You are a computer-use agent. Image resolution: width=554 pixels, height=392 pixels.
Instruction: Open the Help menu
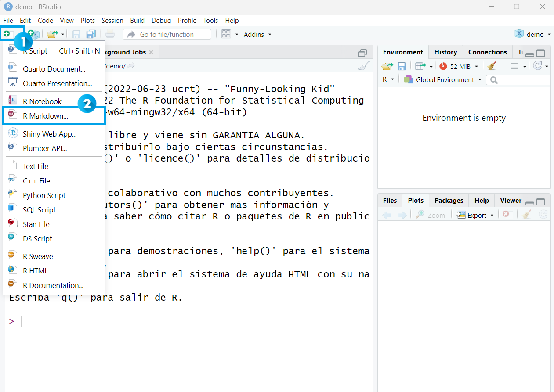coord(232,21)
